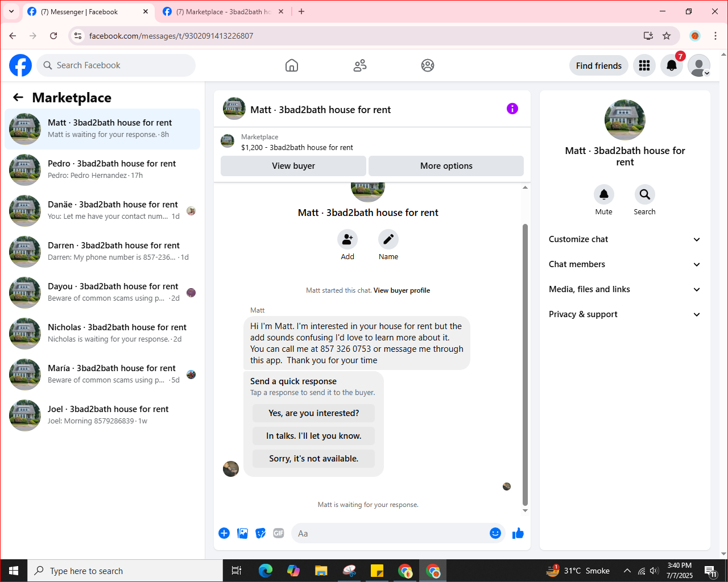Open the $1,200 listing thumbnail in header
Viewport: 728px width, 582px height.
[227, 141]
